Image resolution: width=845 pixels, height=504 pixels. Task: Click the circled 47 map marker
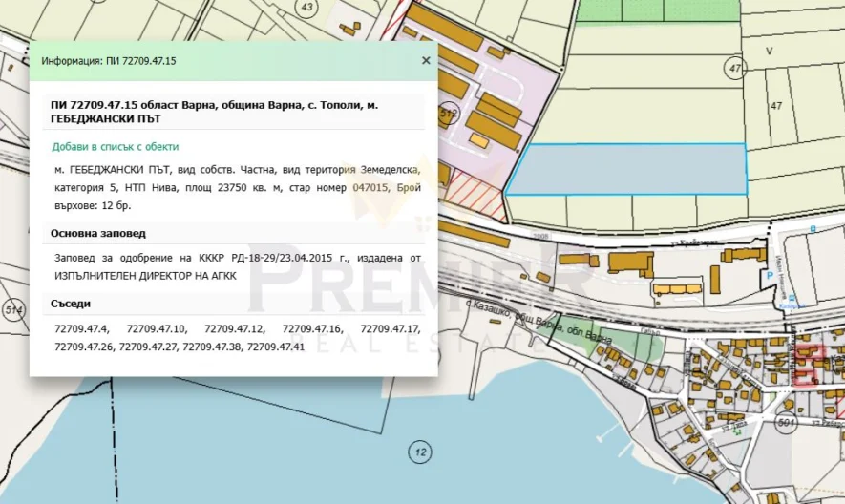[x=734, y=68]
